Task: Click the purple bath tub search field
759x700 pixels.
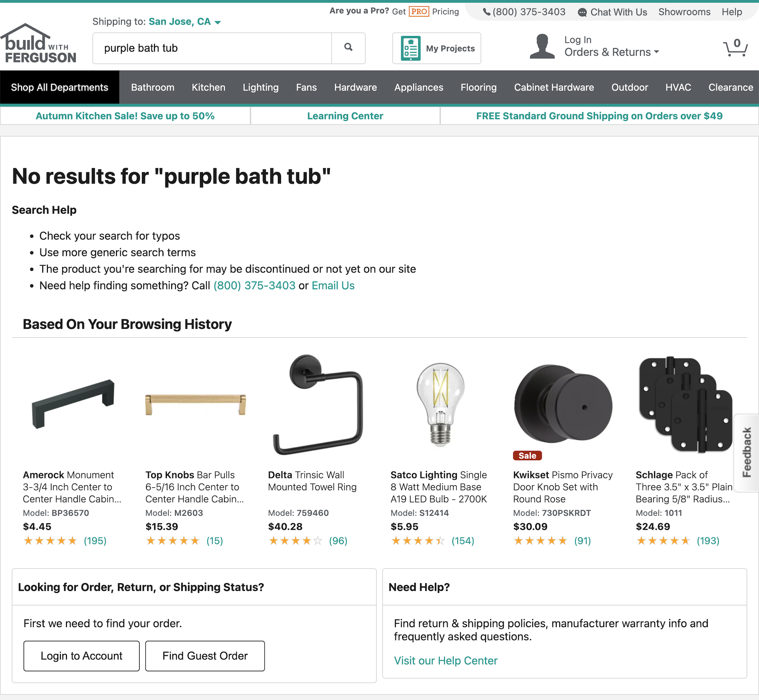Action: 212,48
